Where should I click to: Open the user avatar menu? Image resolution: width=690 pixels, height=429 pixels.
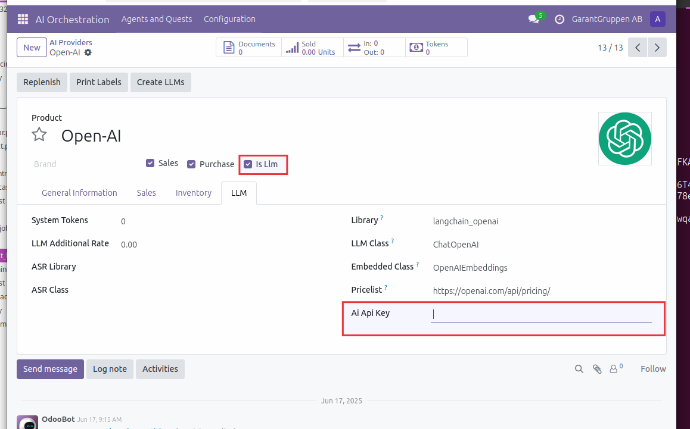coord(657,19)
